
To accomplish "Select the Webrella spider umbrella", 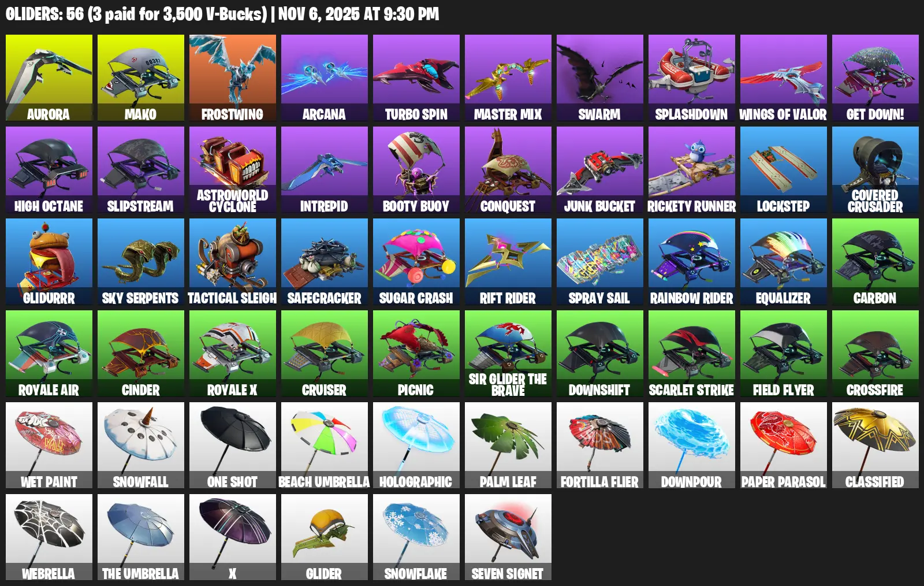I will pos(49,537).
